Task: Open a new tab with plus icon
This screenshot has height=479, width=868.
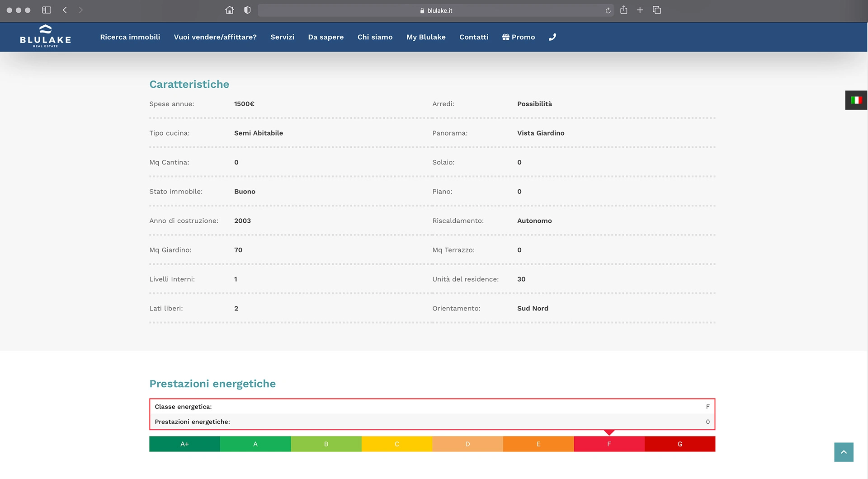Action: coord(640,10)
